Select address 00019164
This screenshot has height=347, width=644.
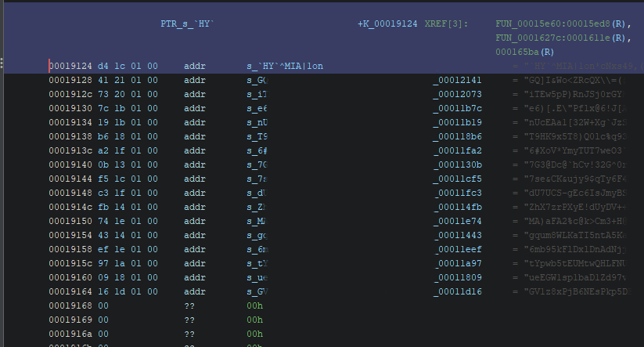coord(70,291)
